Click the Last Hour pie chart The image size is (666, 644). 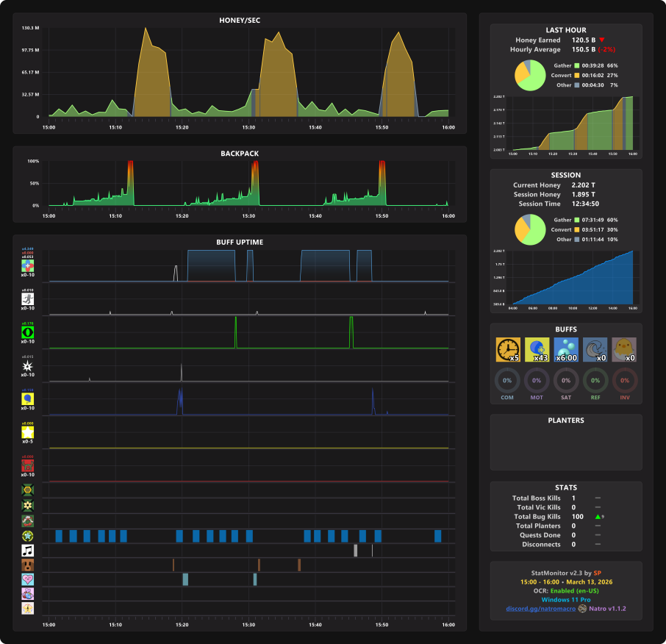click(530, 75)
